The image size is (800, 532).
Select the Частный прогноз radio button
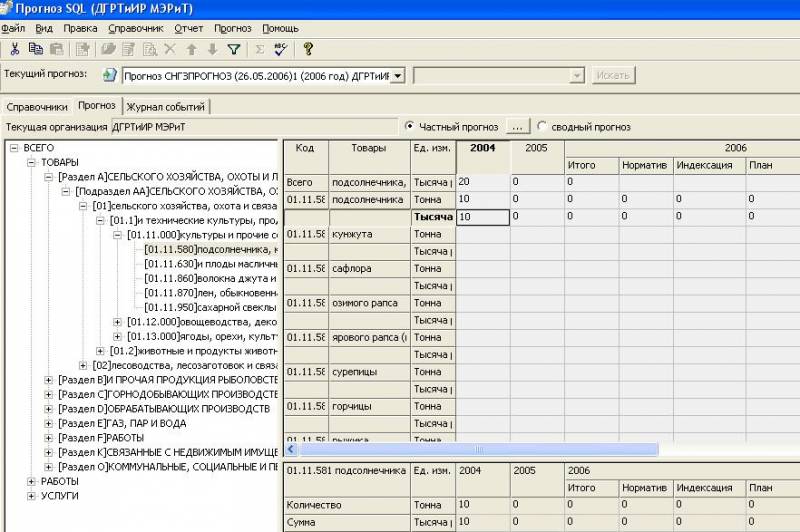[409, 126]
